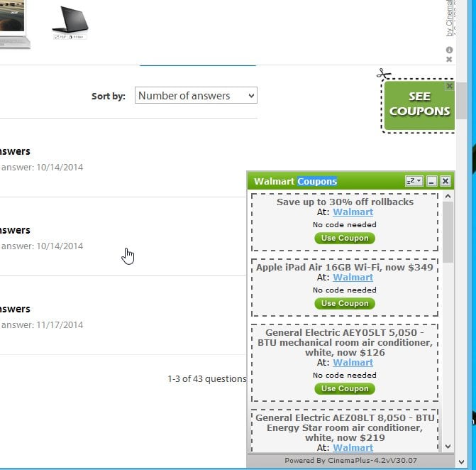
Task: Select the Acer laptop thumbnail
Action: click(14, 24)
